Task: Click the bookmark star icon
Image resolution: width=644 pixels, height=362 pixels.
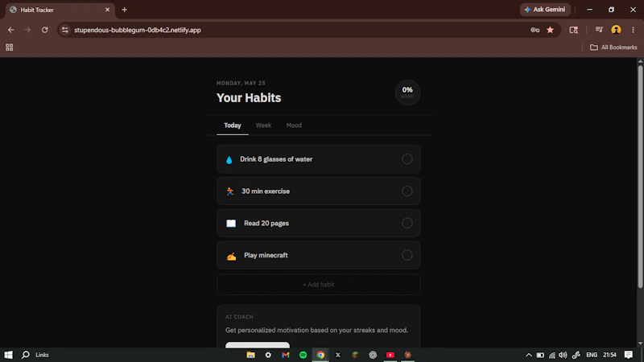Action: coord(551,30)
